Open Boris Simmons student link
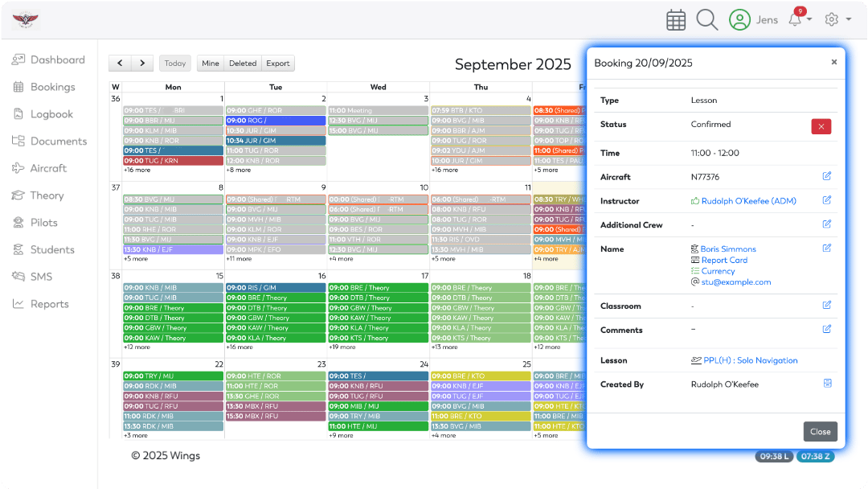 tap(728, 249)
